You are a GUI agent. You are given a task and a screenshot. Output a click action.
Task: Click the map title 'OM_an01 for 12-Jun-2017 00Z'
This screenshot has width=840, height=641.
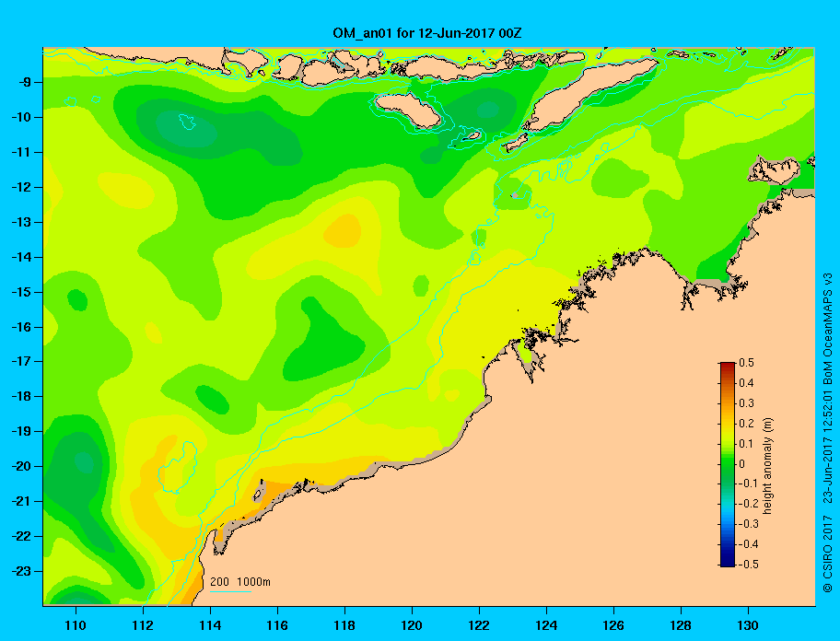point(427,33)
